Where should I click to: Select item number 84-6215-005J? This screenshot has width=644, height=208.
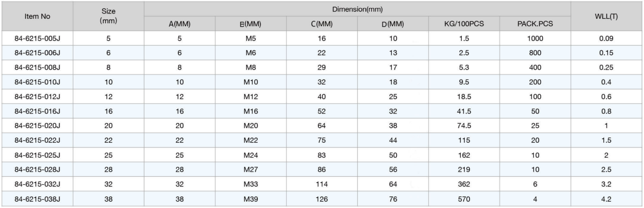(37, 38)
